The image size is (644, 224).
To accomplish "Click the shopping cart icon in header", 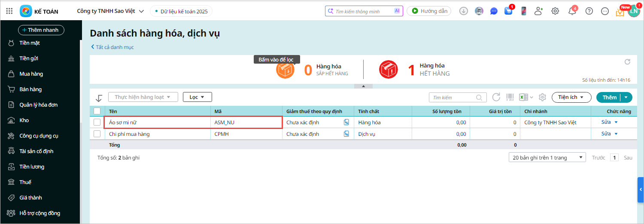I will pyautogui.click(x=508, y=11).
